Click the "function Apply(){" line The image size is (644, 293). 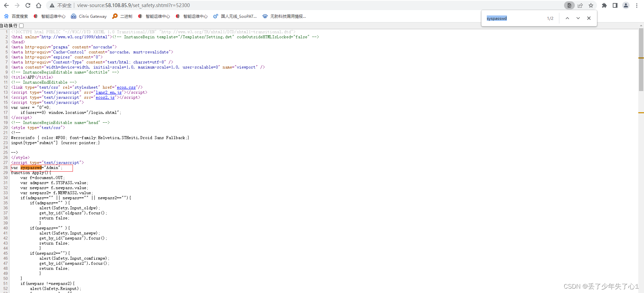(x=31, y=173)
